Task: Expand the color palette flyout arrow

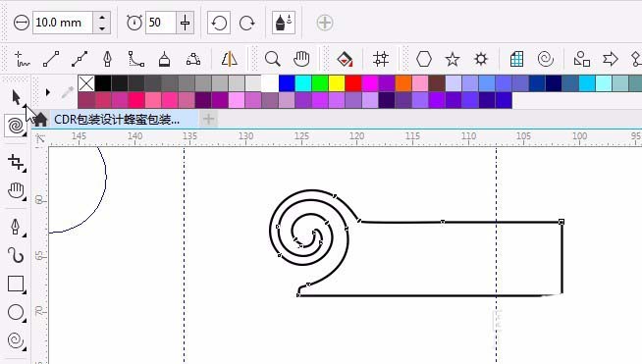Action: 47,92
